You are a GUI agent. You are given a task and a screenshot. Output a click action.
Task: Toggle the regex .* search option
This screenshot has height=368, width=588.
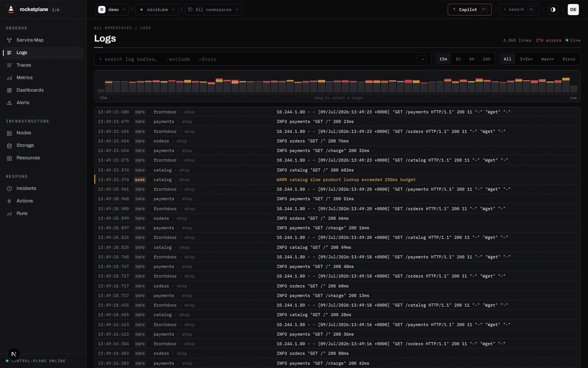[422, 59]
